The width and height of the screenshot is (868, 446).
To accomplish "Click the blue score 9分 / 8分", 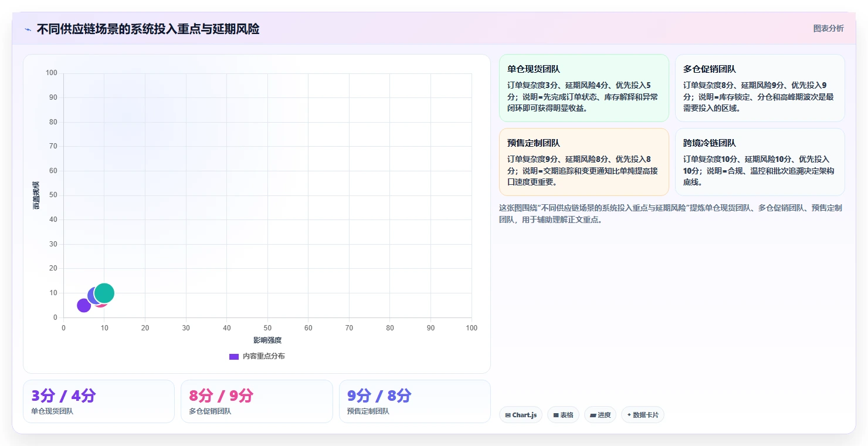I will [379, 396].
